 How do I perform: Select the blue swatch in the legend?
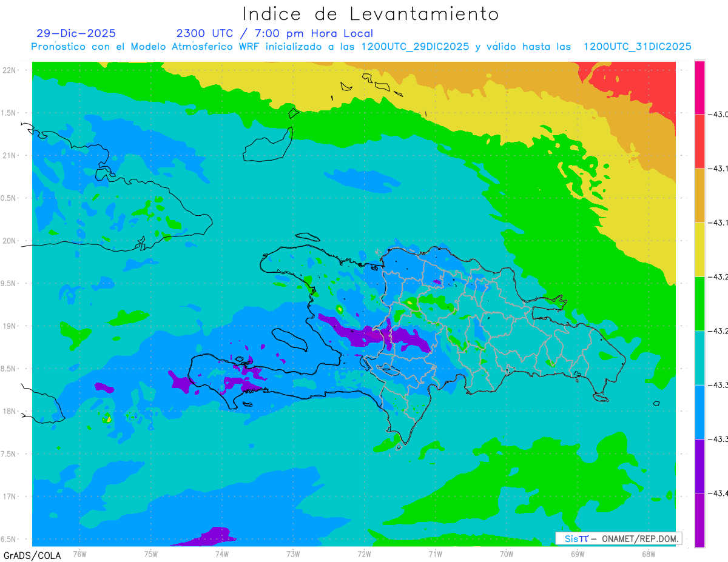click(699, 411)
